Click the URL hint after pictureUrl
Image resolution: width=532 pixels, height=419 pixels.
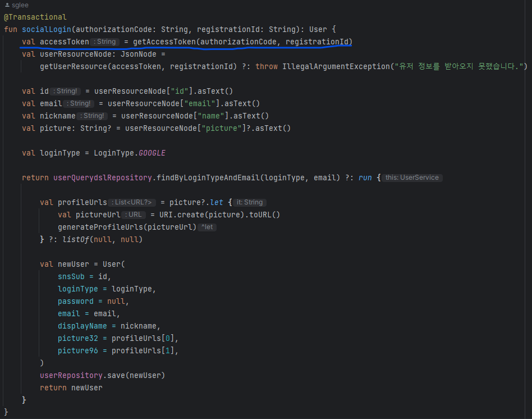(x=134, y=215)
